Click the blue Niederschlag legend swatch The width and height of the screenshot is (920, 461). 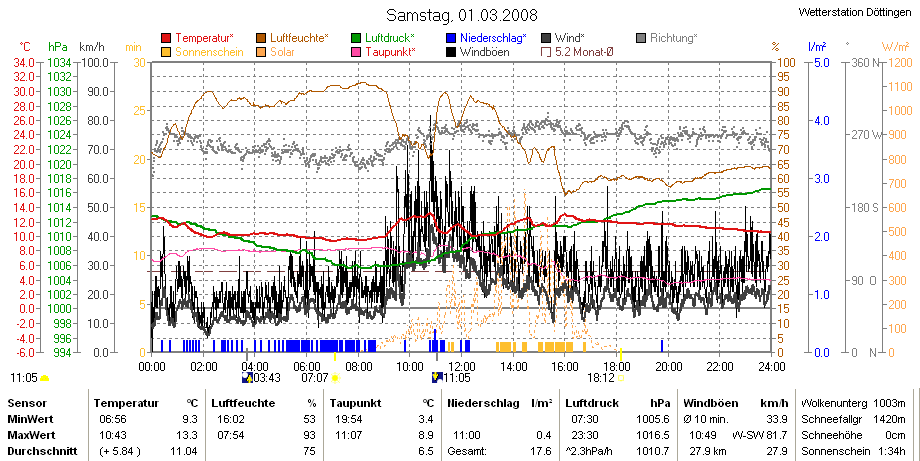(451, 38)
